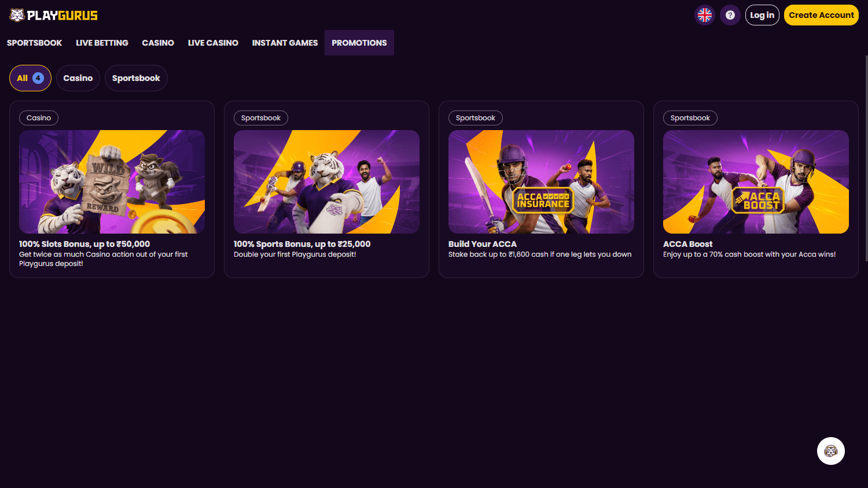Image resolution: width=868 pixels, height=488 pixels.
Task: Click Sportsbook tag on Sports Bonus card
Action: click(261, 118)
